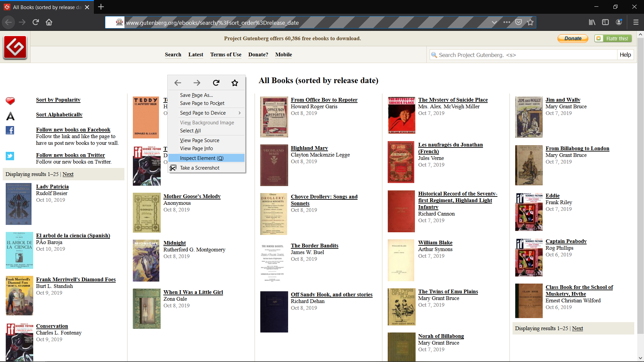Open Sort by Popularity link
This screenshot has height=362, width=644.
point(58,100)
